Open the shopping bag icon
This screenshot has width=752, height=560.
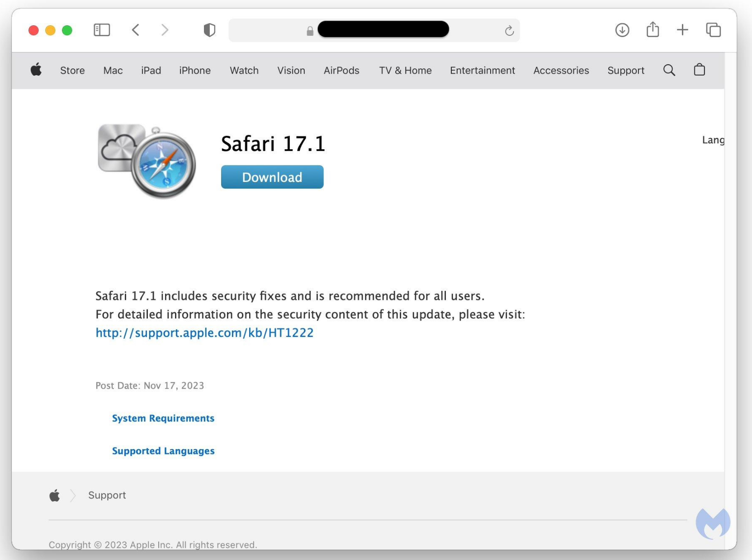(x=699, y=70)
